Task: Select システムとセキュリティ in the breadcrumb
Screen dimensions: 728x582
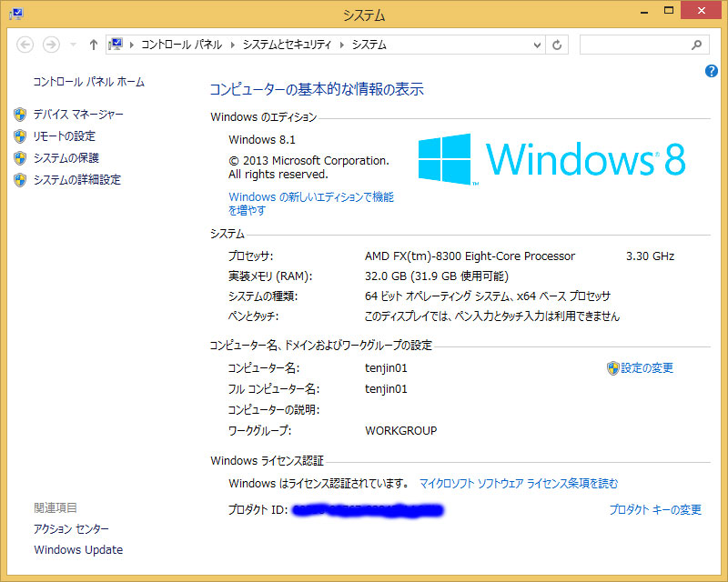Action: pyautogui.click(x=287, y=45)
